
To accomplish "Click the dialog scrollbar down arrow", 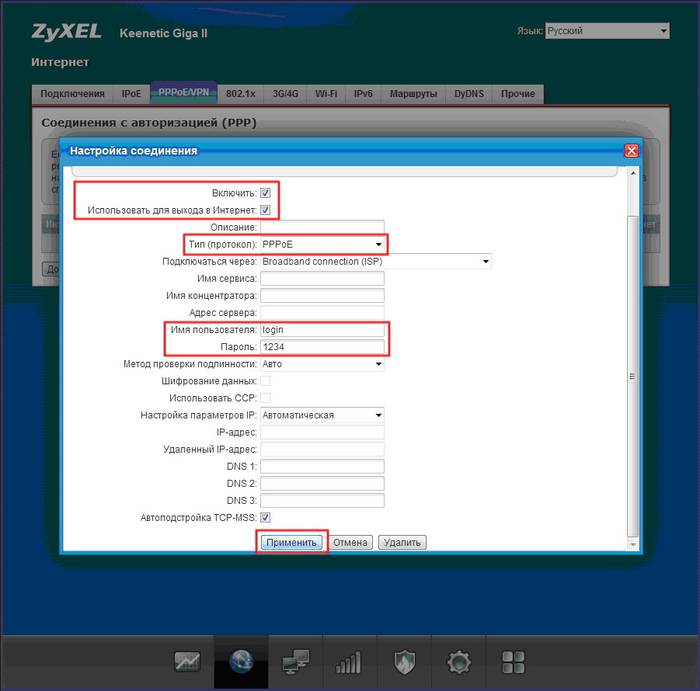I will (x=633, y=545).
